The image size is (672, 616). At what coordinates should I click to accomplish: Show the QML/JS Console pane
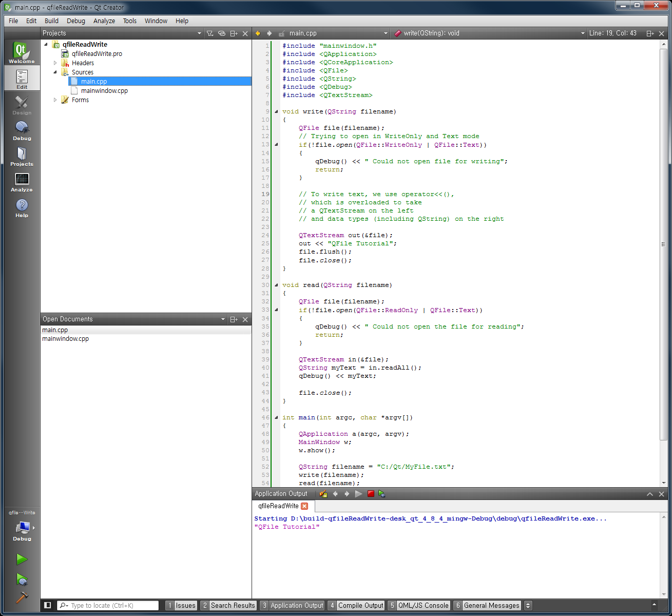(x=419, y=606)
